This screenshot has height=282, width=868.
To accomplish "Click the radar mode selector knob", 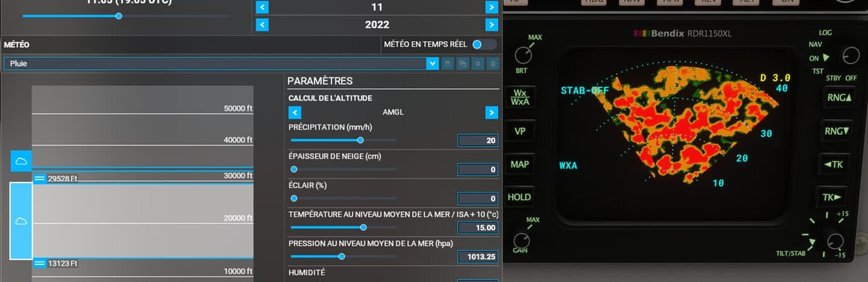I will [x=850, y=55].
